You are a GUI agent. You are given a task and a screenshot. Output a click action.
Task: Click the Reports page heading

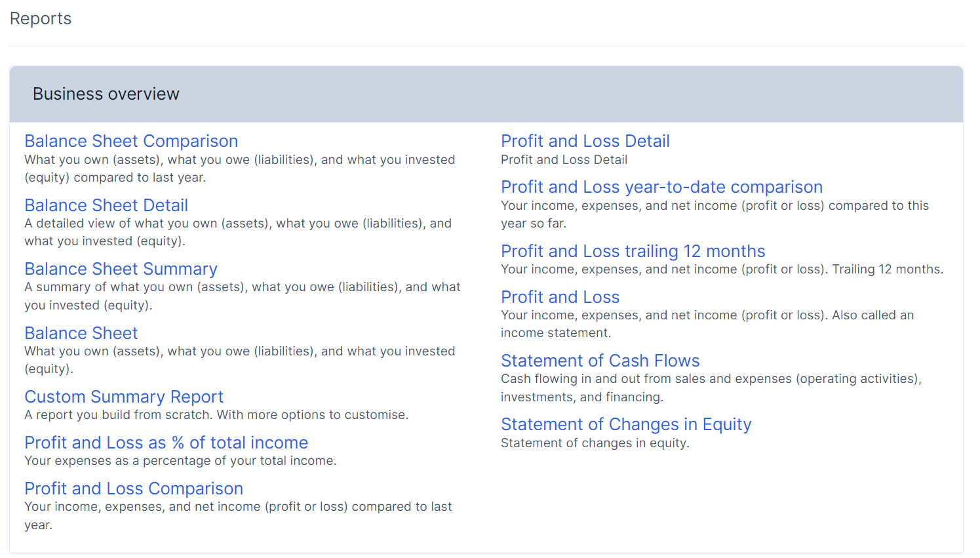(x=41, y=18)
